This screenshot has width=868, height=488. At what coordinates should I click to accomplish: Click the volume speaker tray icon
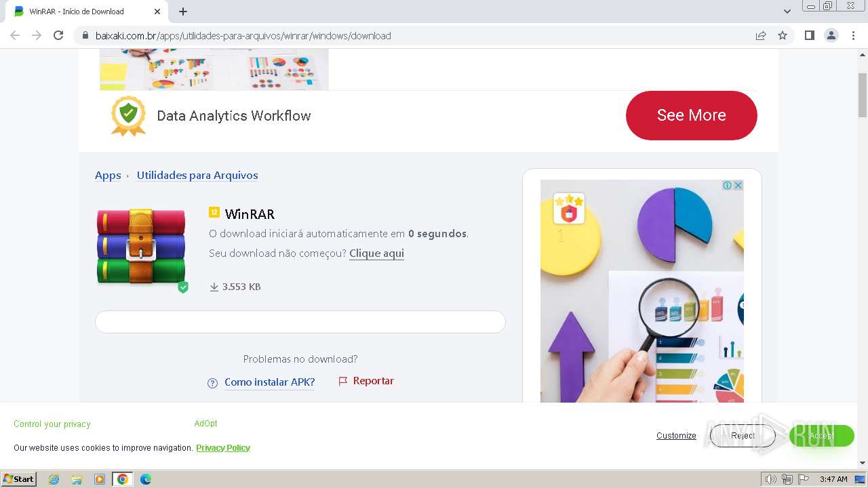[771, 479]
